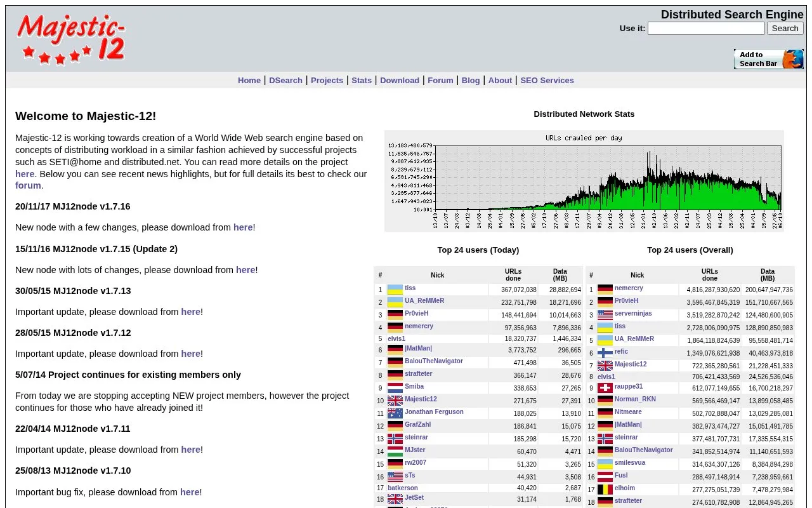812x508 pixels.
Task: Open the Projects navigation link
Action: coord(327,81)
